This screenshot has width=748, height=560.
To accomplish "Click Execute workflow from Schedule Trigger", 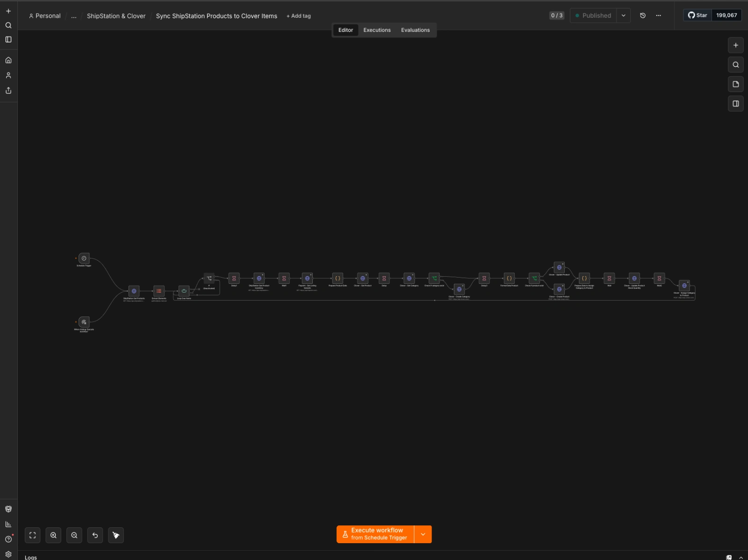I will [375, 534].
